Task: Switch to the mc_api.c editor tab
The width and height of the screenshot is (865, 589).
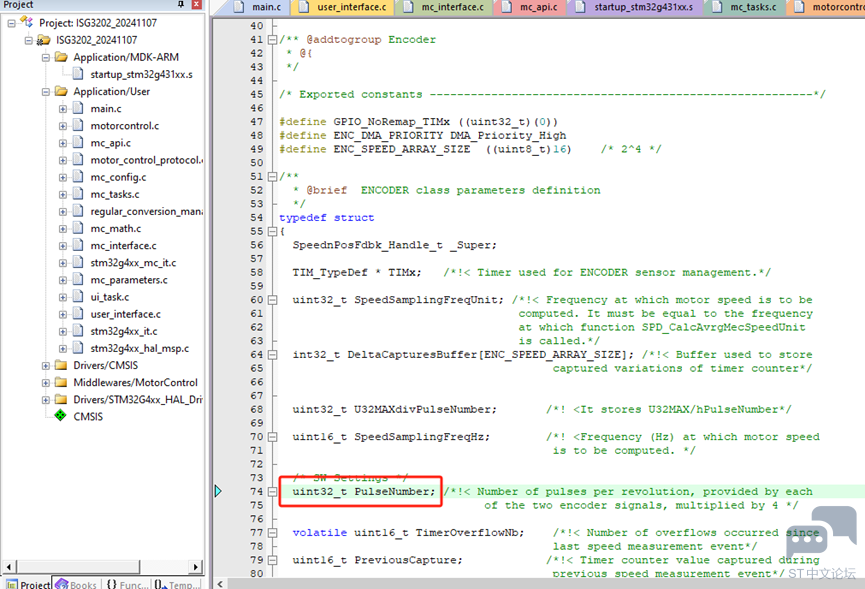Action: coord(532,7)
